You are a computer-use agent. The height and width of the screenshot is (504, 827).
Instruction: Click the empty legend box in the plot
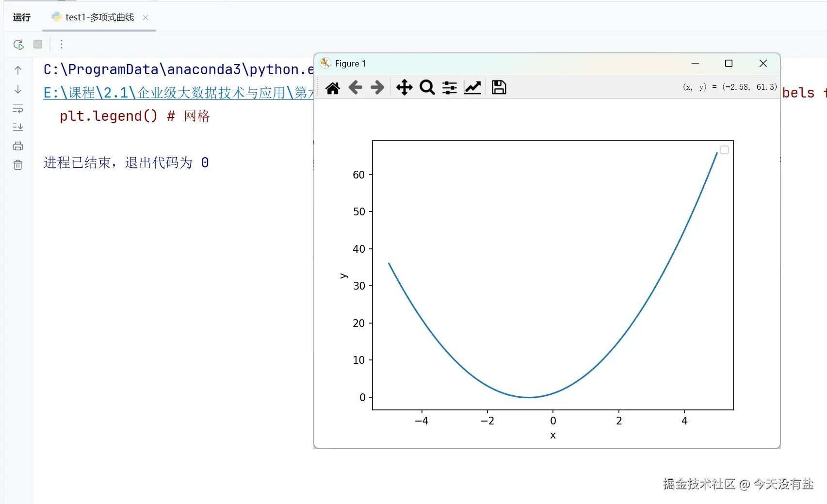[x=724, y=150]
